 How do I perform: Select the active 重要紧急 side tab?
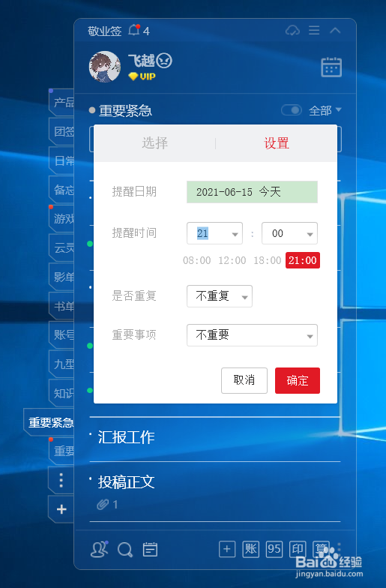click(x=49, y=422)
